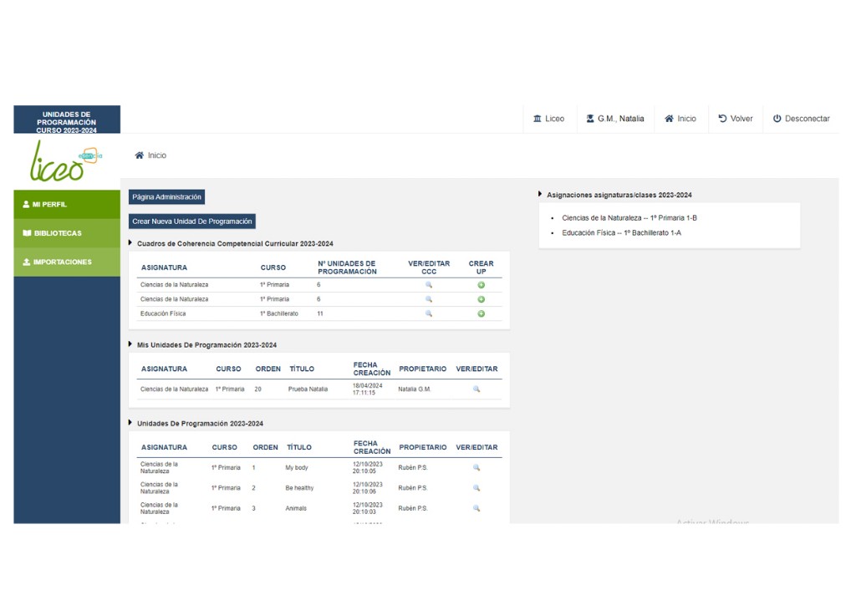
Task: View the Prueba Natalia unit magnifier icon
Action: 476,389
